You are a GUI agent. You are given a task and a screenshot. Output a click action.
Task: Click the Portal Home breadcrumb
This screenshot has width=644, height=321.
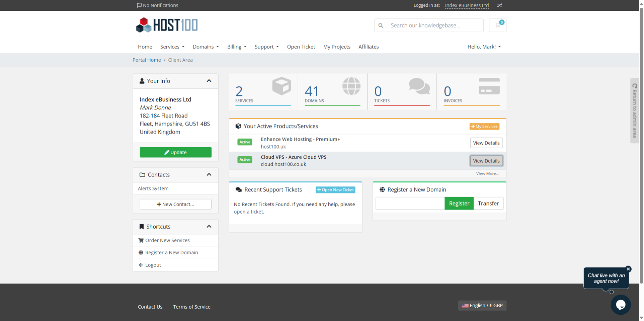point(147,60)
